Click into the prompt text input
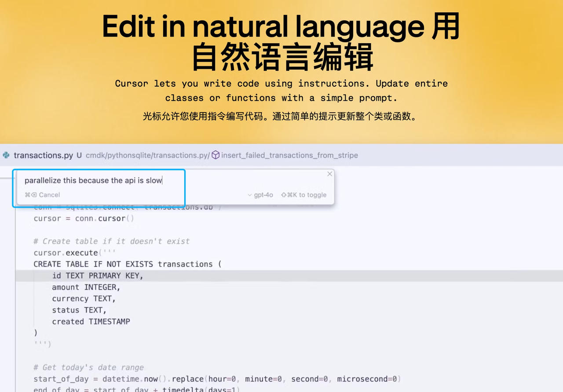 93,180
